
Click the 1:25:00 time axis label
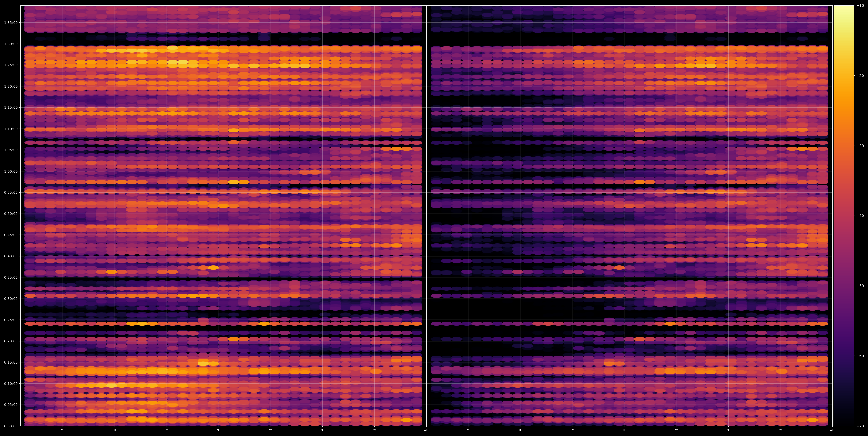11,65
